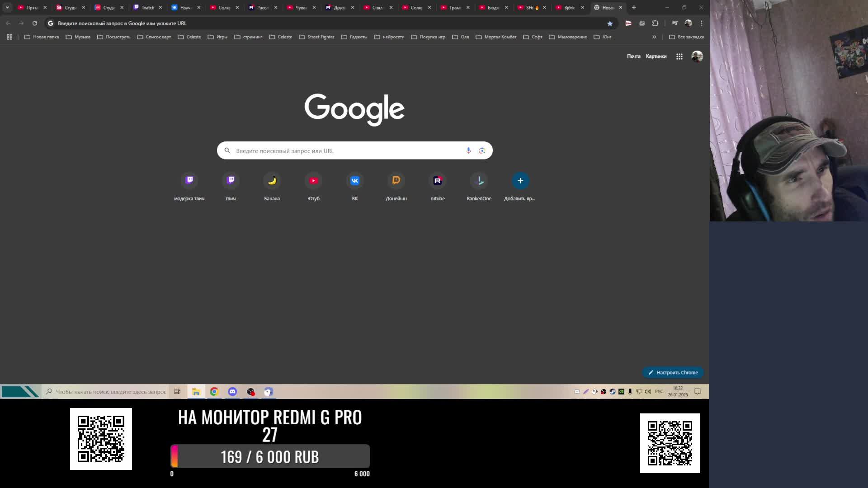Image resolution: width=868 pixels, height=488 pixels.
Task: Open Google Lens image search
Action: pos(482,150)
